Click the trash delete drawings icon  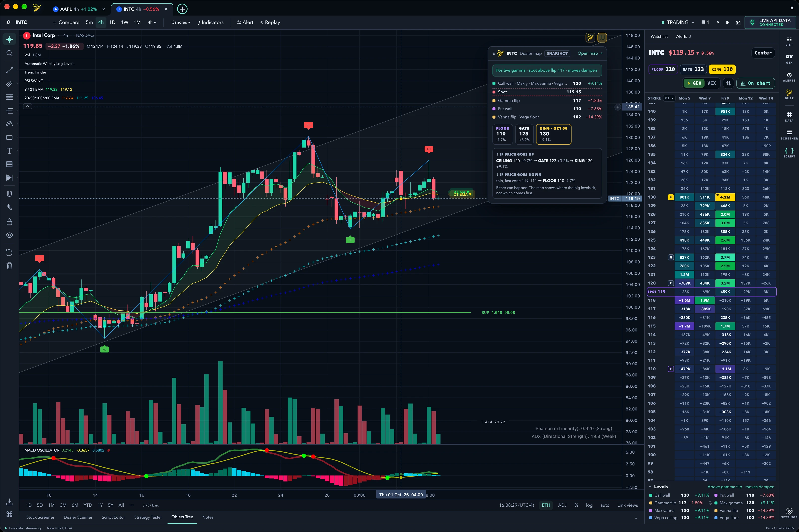click(9, 266)
